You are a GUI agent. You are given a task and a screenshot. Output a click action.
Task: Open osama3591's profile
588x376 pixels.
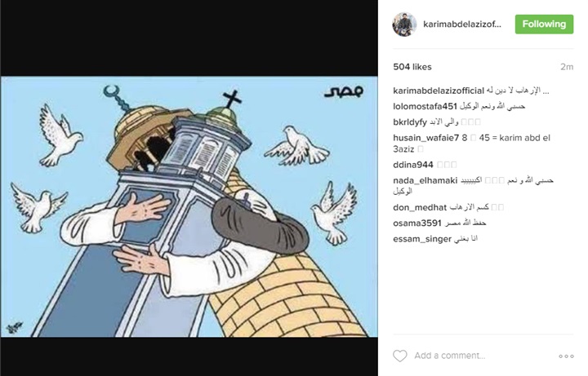click(417, 223)
